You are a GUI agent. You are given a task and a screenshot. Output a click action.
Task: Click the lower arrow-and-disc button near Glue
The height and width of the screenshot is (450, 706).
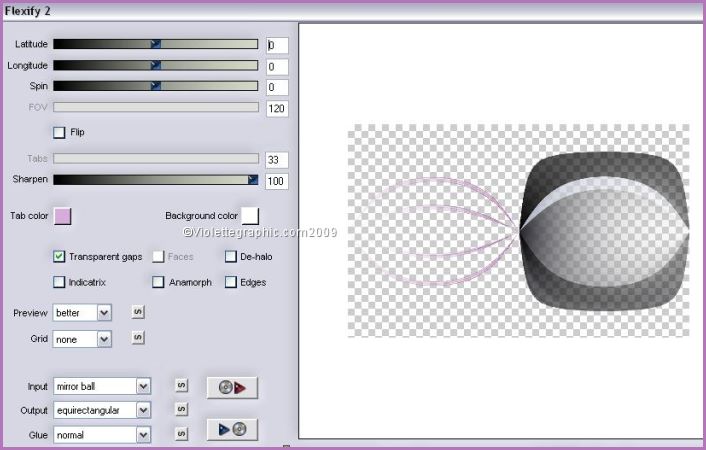click(x=231, y=430)
